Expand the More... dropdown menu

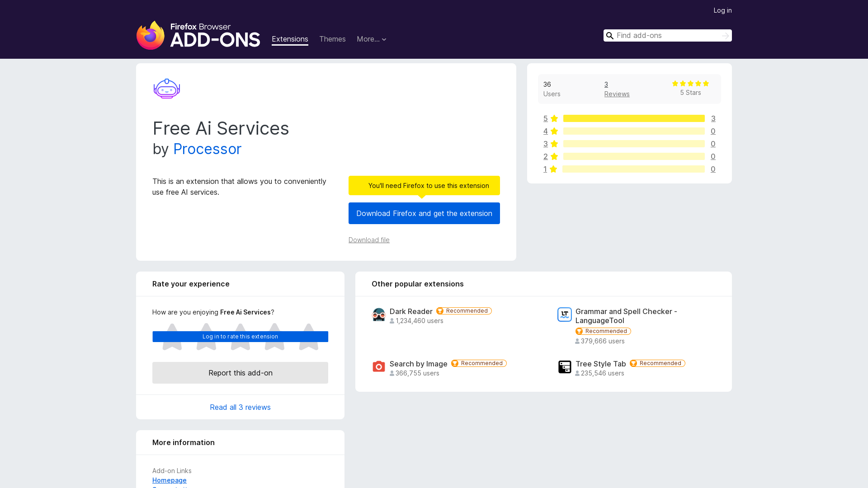coord(372,39)
